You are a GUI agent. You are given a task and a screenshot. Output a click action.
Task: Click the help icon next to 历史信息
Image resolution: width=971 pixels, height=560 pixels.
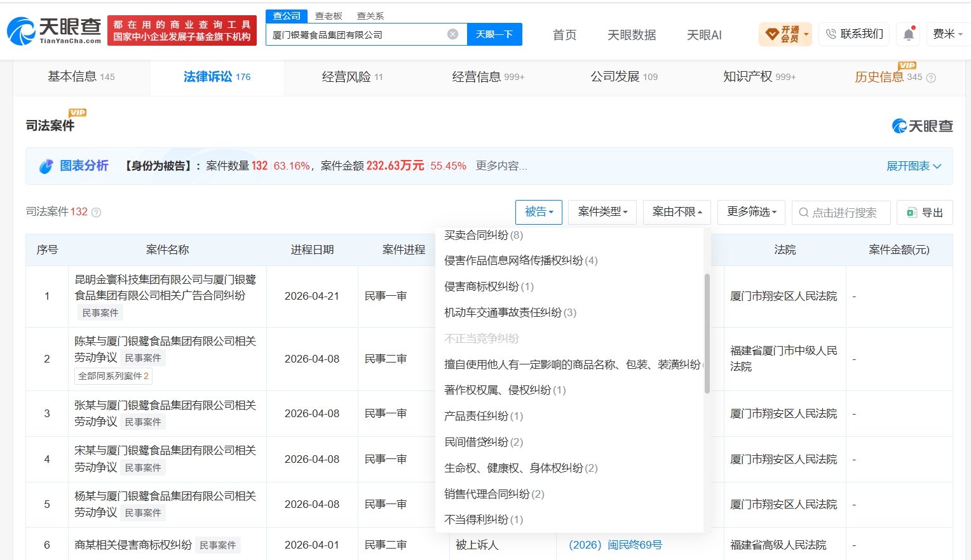pyautogui.click(x=931, y=77)
